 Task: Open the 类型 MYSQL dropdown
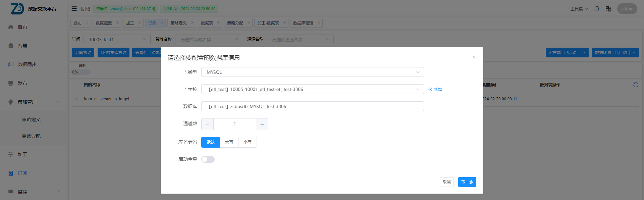click(312, 72)
